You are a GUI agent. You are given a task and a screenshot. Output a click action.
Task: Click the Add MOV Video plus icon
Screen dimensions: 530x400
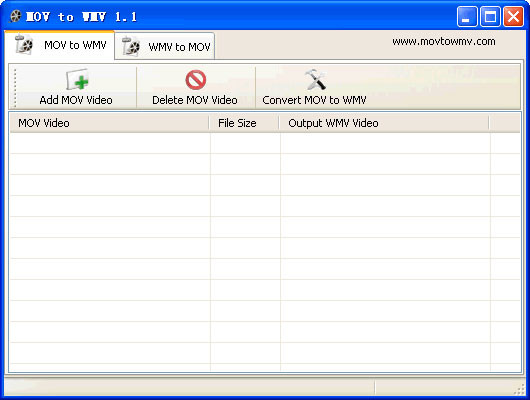(77, 80)
